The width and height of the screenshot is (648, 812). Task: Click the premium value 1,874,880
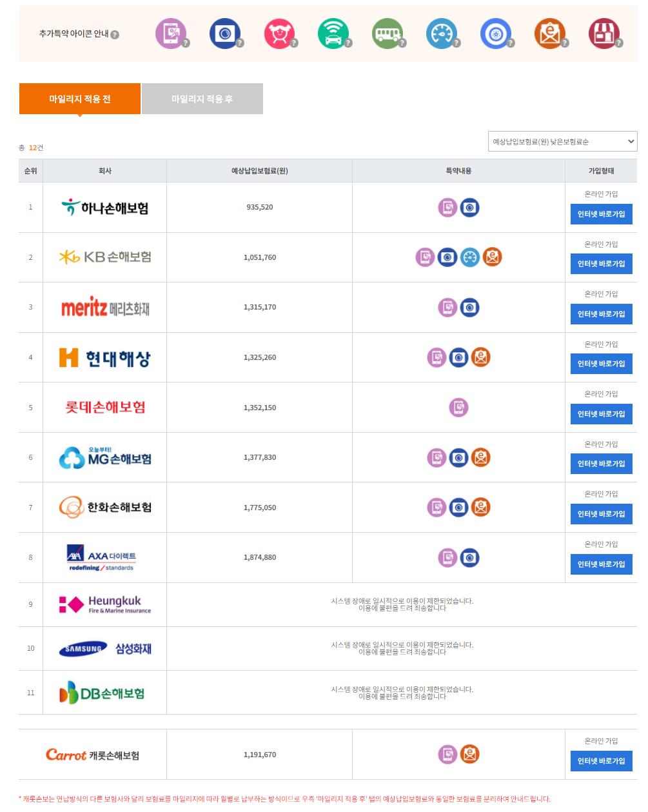260,558
